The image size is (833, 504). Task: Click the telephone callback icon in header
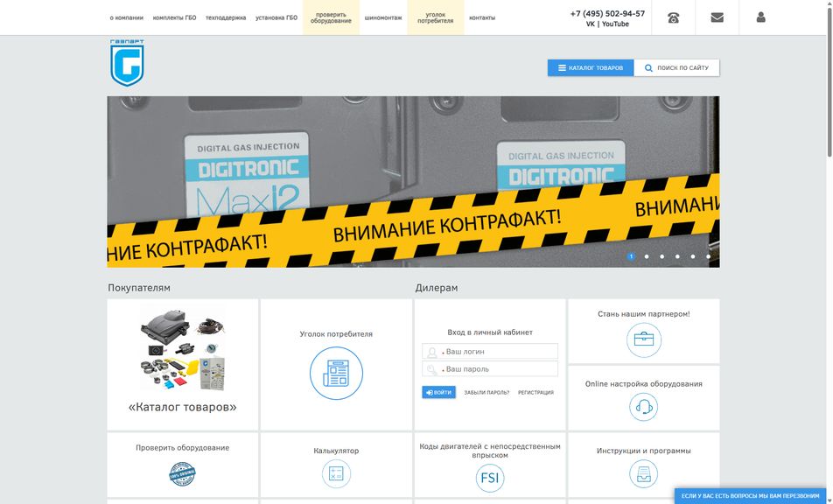(673, 17)
